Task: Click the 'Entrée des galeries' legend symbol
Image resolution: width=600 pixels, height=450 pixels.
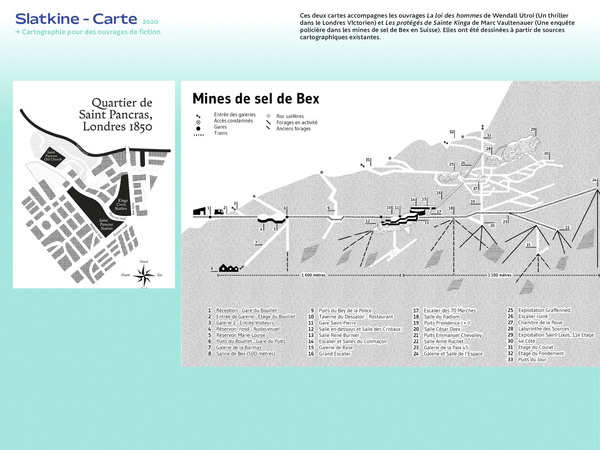Action: (198, 116)
